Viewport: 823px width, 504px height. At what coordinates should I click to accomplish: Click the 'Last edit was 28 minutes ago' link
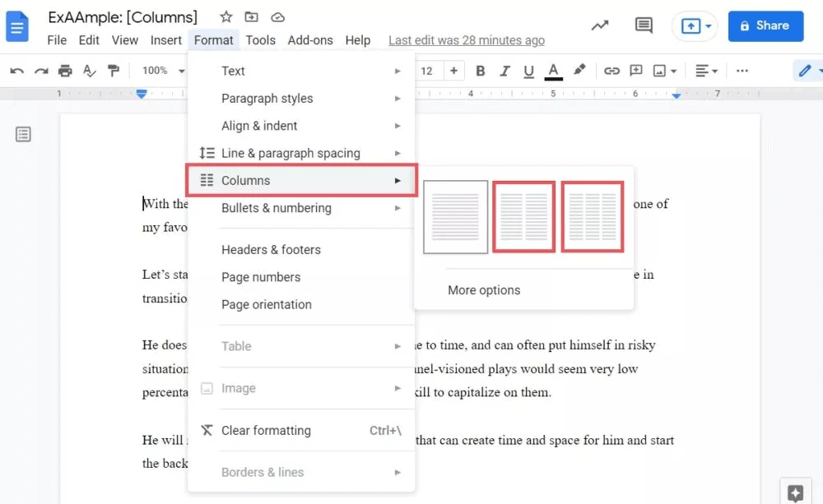[x=466, y=40]
